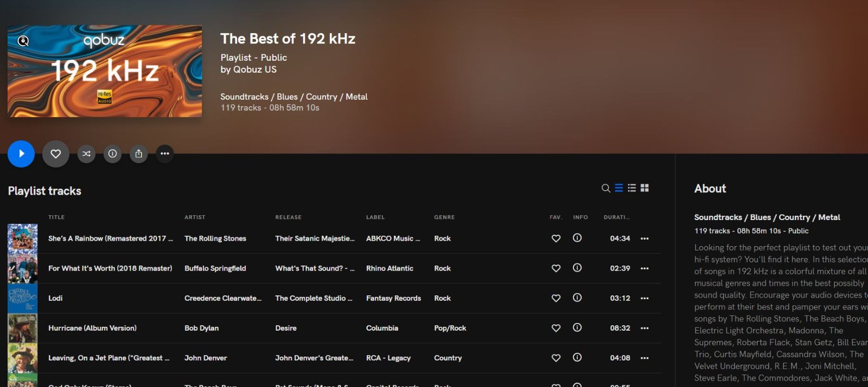This screenshot has height=387, width=868.
Task: Sort tracks by LABEL column
Action: [375, 217]
